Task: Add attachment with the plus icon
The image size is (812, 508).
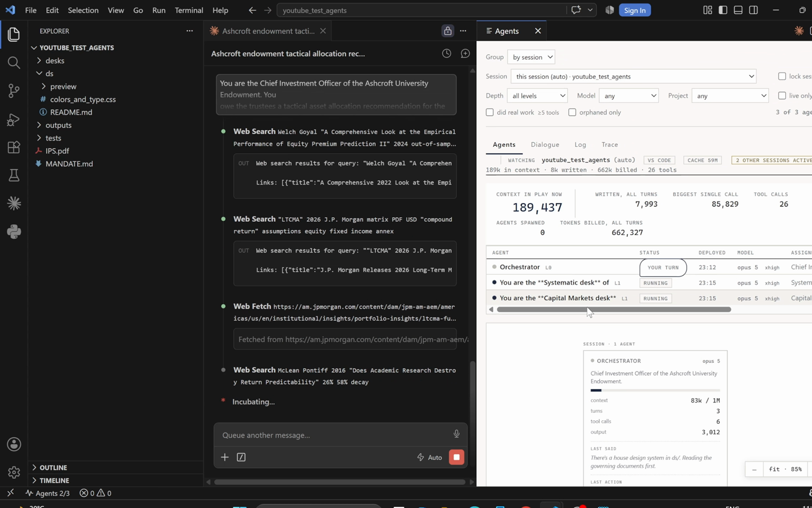Action: pos(224,457)
